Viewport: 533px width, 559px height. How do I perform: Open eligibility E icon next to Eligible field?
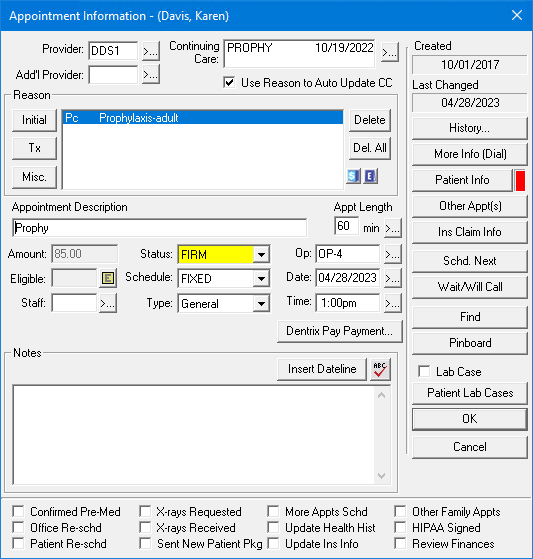[x=108, y=278]
